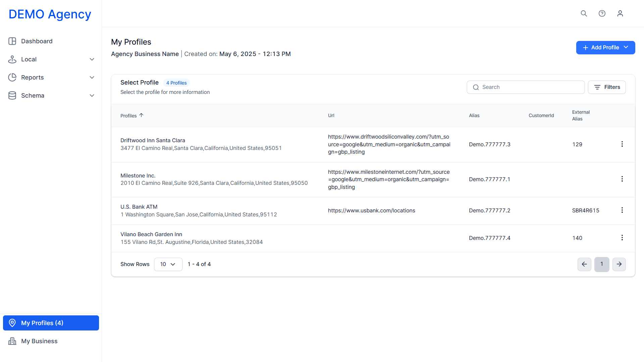Screen dimensions: 644x362
Task: Select the Driftwood Inn Santa Clara profile name
Action: pos(153,140)
